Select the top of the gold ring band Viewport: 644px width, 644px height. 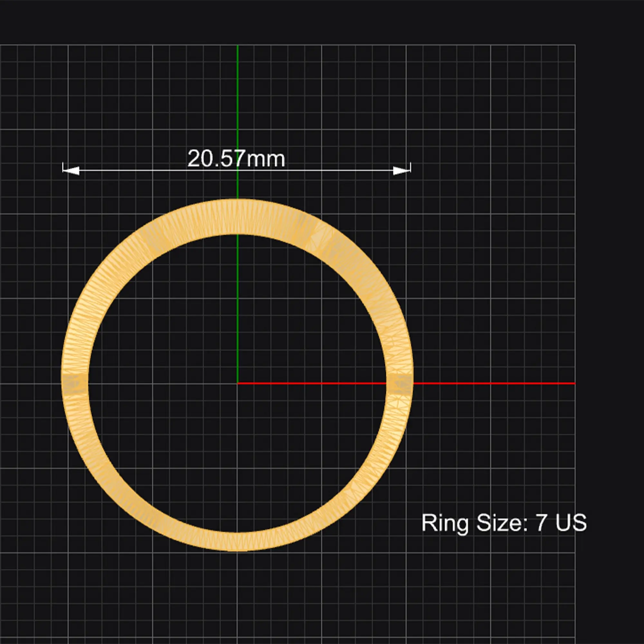[237, 217]
